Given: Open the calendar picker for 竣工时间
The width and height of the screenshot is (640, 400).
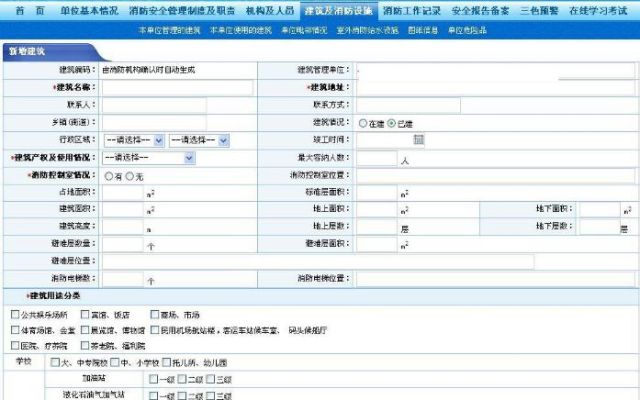Looking at the screenshot, I should pyautogui.click(x=418, y=139).
